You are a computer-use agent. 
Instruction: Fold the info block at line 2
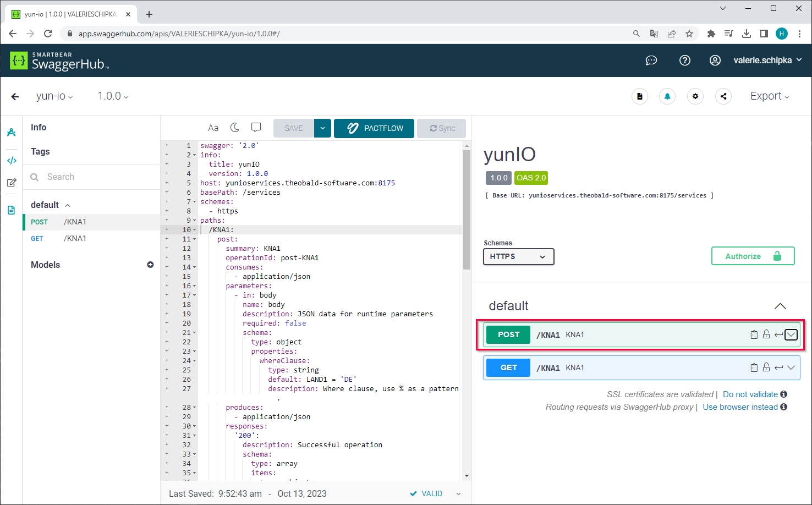pos(195,155)
